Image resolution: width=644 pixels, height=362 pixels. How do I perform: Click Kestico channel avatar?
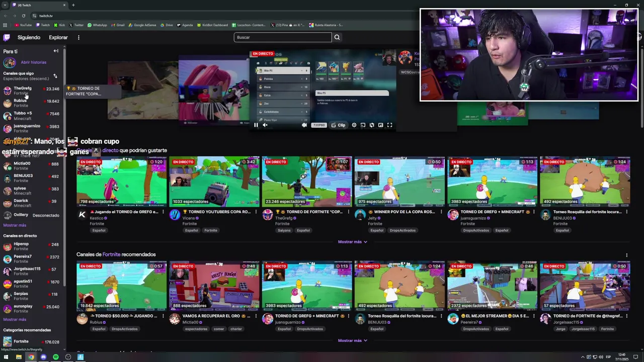[82, 215]
